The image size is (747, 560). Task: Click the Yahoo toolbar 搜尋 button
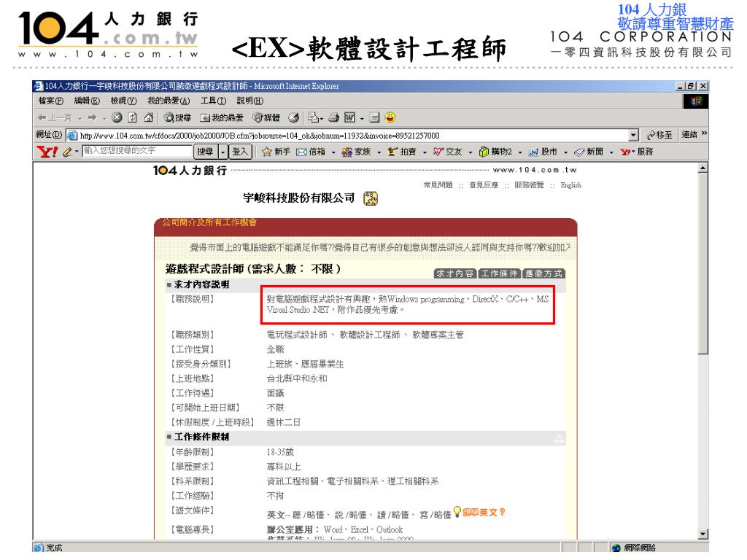pyautogui.click(x=205, y=152)
